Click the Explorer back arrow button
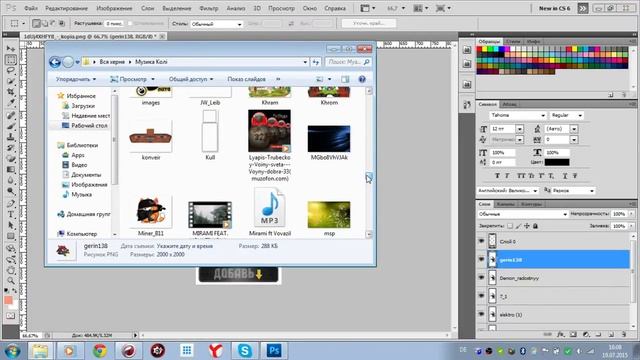 (x=55, y=62)
